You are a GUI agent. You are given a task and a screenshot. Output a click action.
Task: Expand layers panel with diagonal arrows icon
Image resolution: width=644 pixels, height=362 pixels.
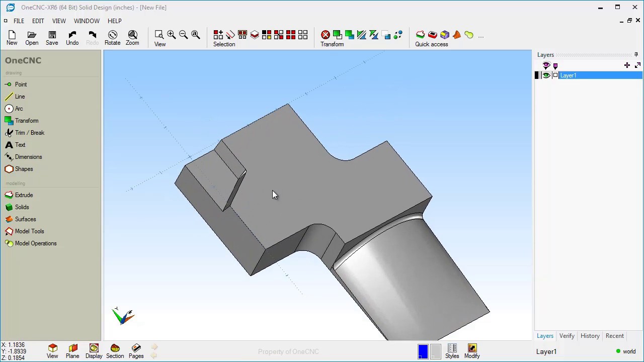[637, 65]
